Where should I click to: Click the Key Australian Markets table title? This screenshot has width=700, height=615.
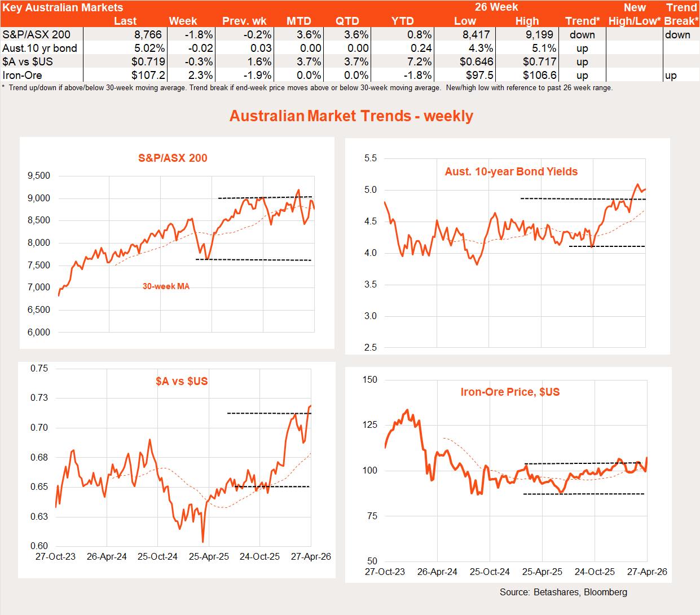[x=63, y=7]
